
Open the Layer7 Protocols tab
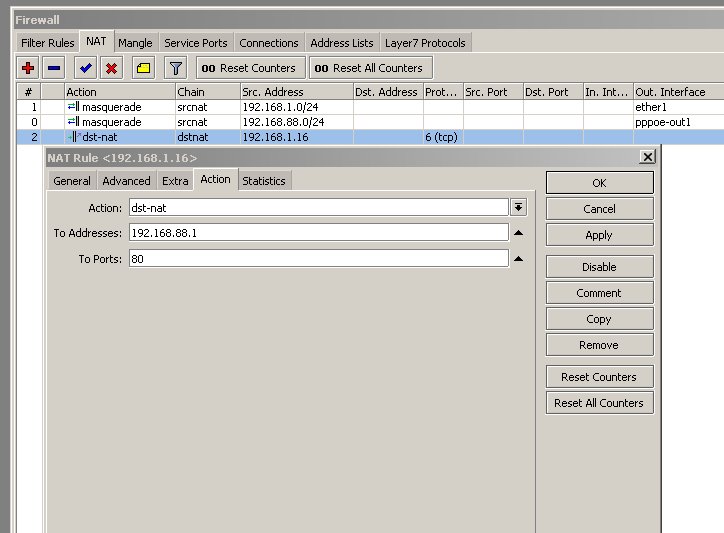[x=425, y=43]
